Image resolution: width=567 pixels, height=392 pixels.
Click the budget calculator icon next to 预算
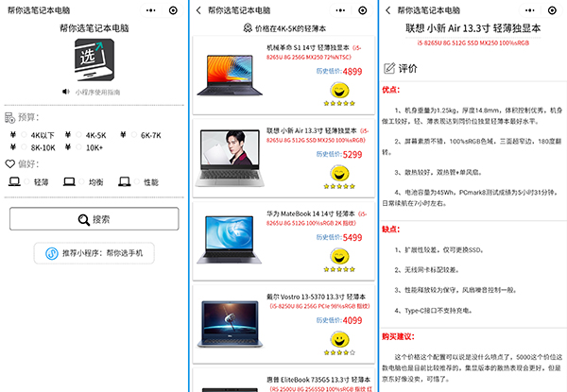click(x=9, y=117)
